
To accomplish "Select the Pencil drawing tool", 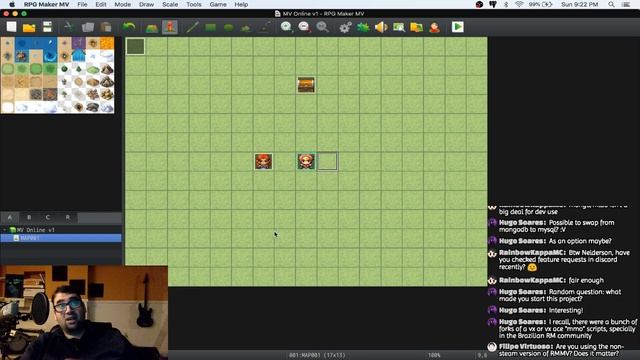I will pyautogui.click(x=192, y=27).
